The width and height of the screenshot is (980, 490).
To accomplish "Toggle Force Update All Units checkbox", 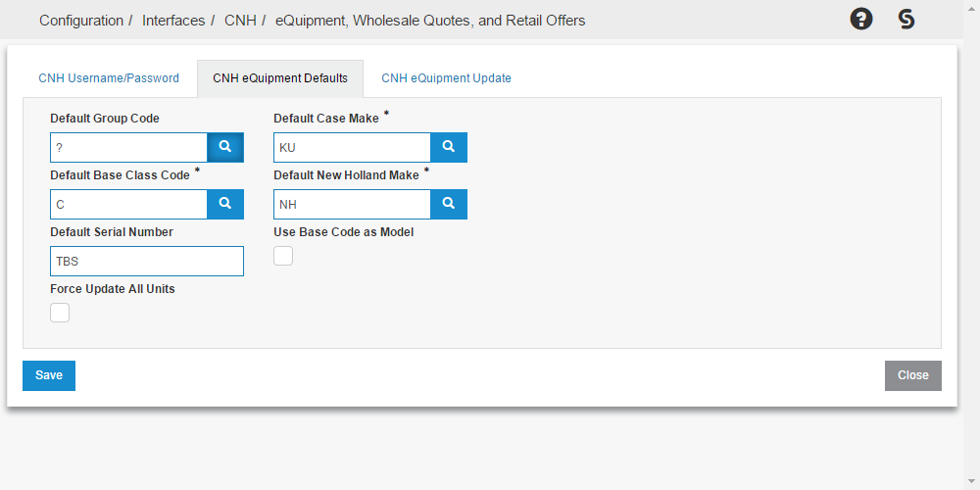I will tap(60, 313).
